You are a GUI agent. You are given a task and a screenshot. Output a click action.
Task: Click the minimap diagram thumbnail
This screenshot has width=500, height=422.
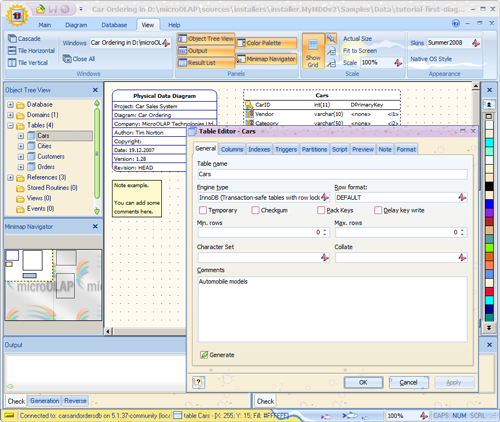tap(53, 285)
